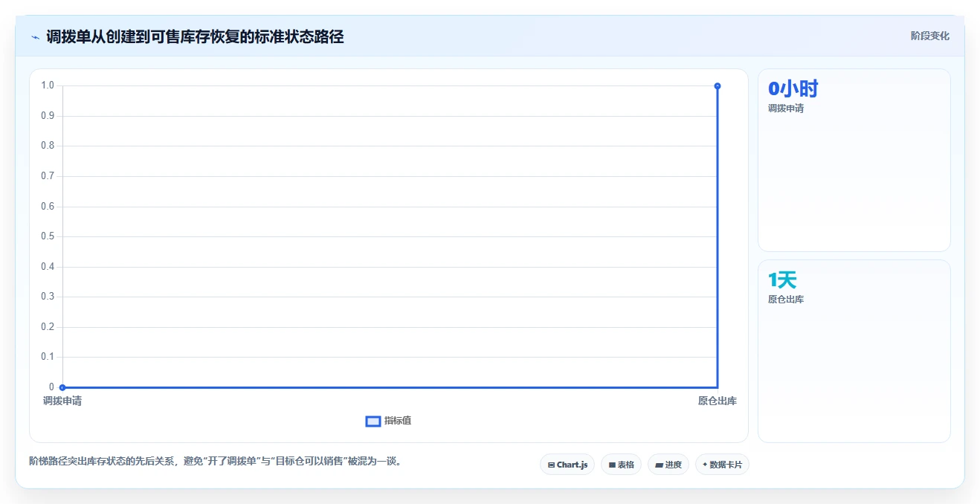Click the 1.0 y-axis value

48,85
